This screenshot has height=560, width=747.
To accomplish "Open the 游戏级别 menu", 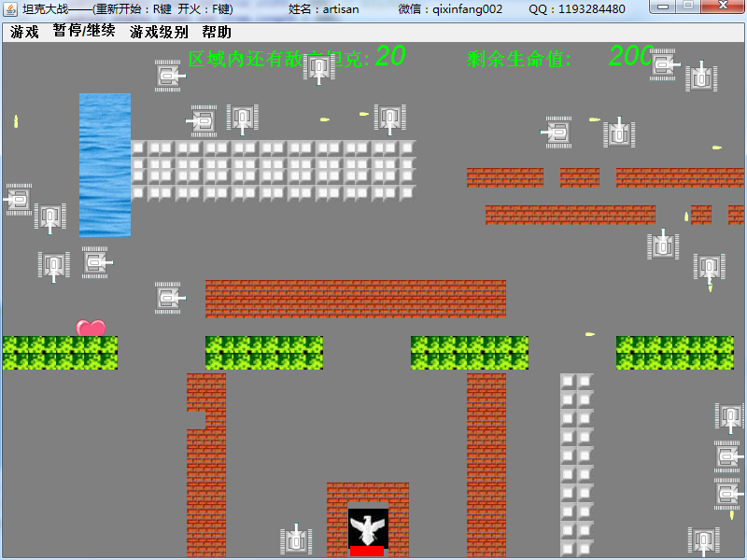I will pyautogui.click(x=159, y=32).
